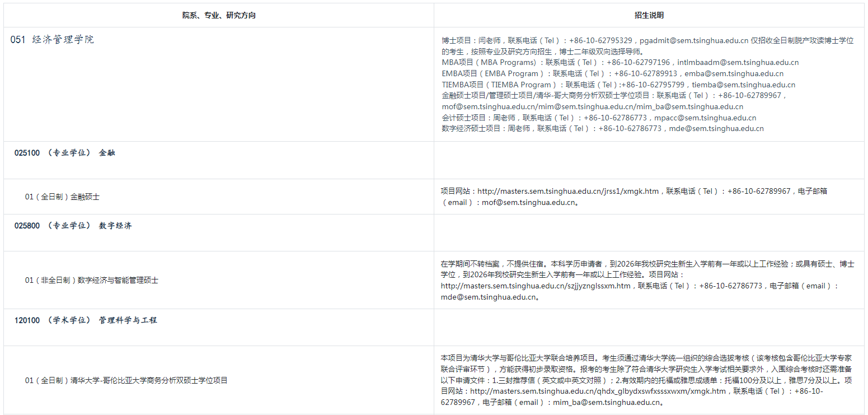Click the 025100 (专业学位) 金融 major row
The height and width of the screenshot is (415, 868).
[x=64, y=153]
